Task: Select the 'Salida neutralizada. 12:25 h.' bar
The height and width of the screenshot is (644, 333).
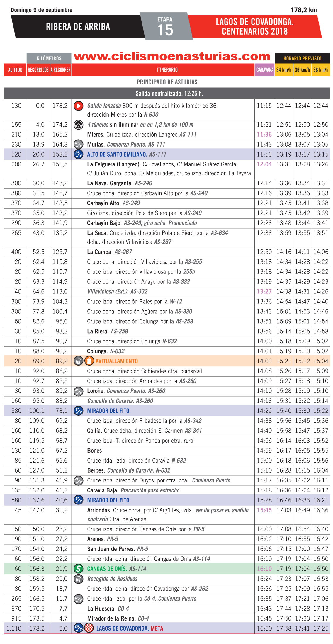Action: click(x=167, y=94)
